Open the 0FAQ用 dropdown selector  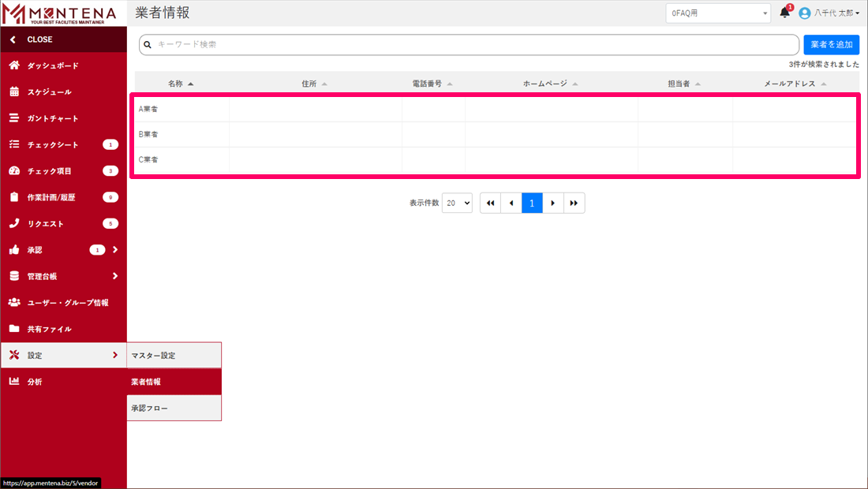(717, 13)
